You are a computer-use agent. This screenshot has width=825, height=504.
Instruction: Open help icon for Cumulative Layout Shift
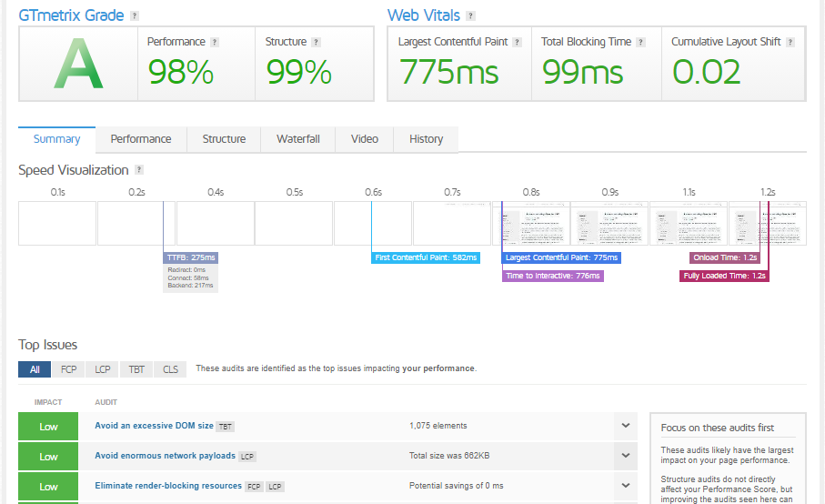(790, 42)
